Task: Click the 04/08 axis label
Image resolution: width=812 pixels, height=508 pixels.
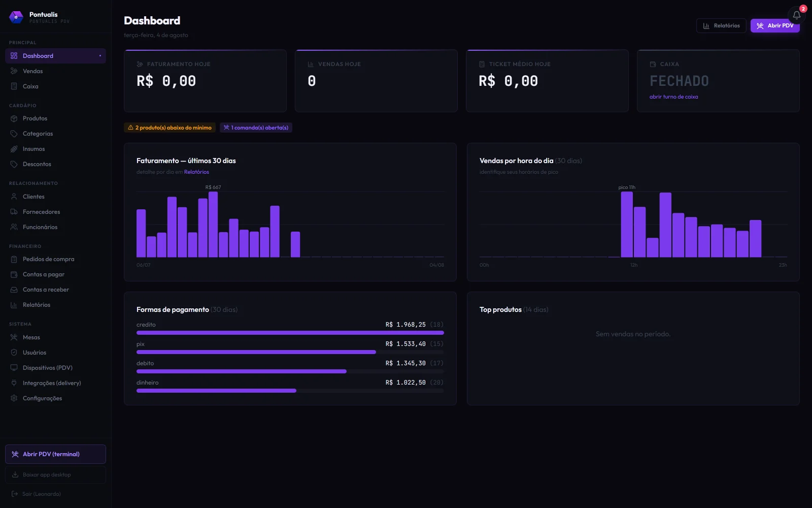Action: (x=436, y=265)
